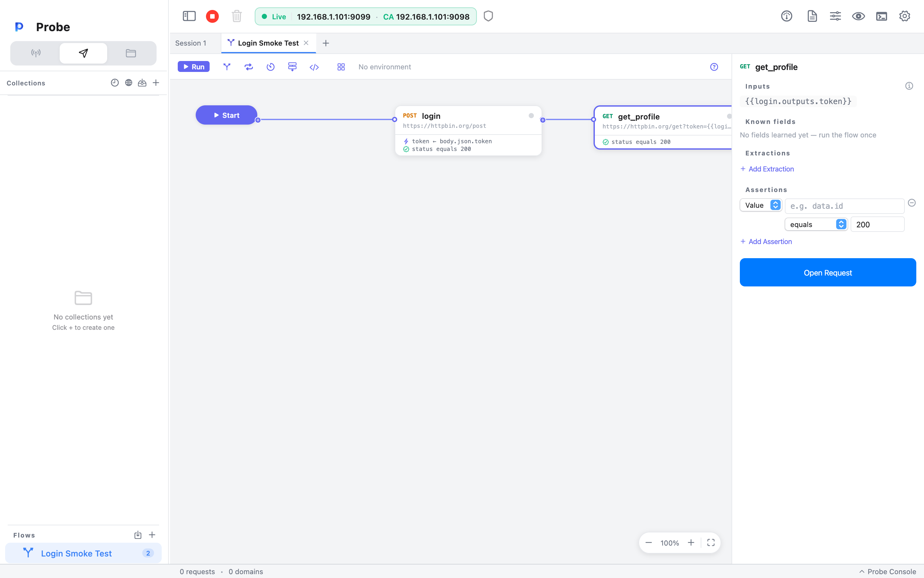Click the shield icon next to proxy address
Screen dimensions: 924x578
click(x=488, y=16)
